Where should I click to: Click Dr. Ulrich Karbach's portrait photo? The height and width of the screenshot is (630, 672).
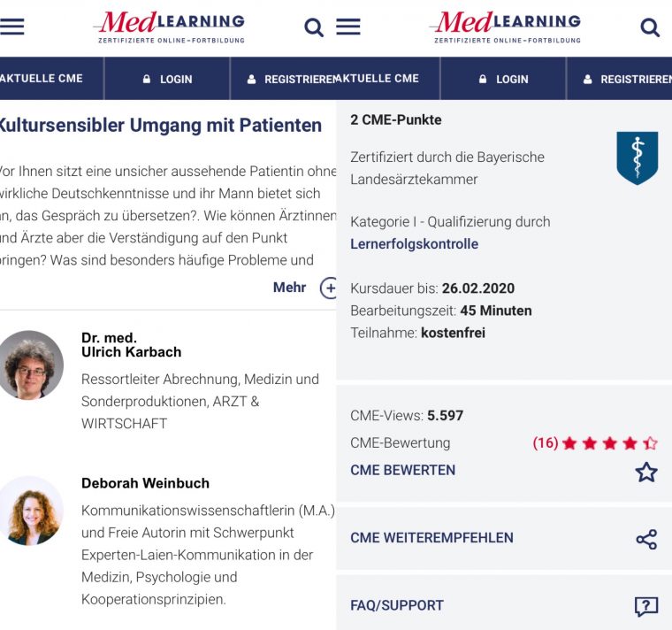click(x=32, y=365)
